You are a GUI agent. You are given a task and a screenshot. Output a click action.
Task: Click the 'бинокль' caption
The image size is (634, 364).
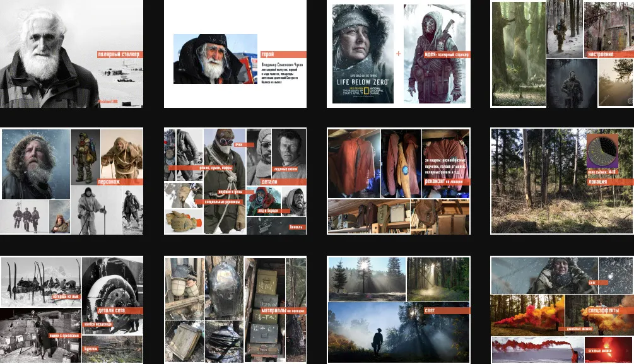[296, 227]
